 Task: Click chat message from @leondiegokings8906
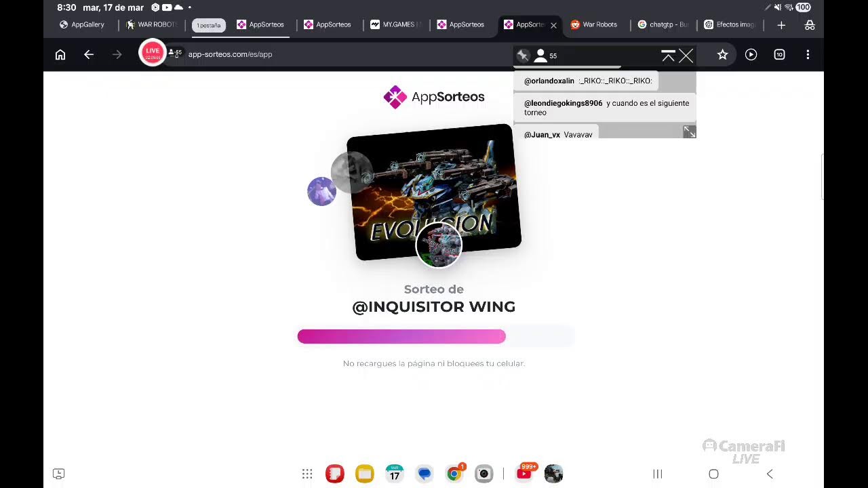point(605,108)
